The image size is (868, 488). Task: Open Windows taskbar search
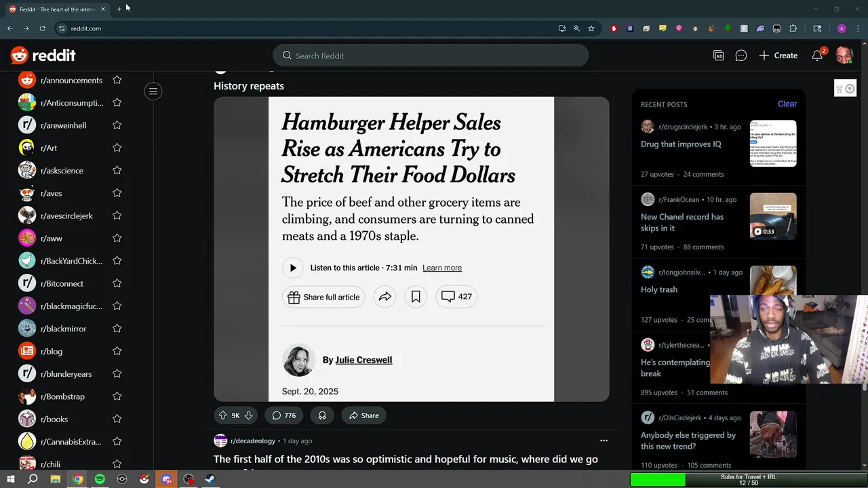pos(33,479)
